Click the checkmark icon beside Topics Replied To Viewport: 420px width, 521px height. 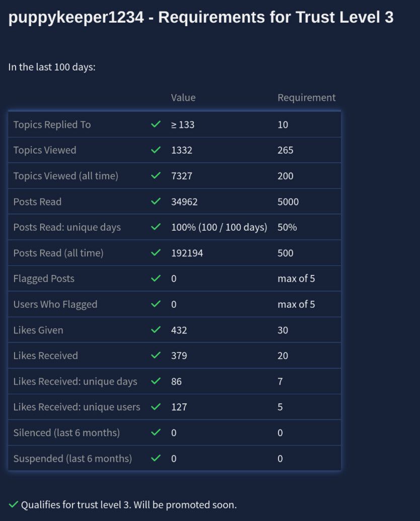pos(156,124)
